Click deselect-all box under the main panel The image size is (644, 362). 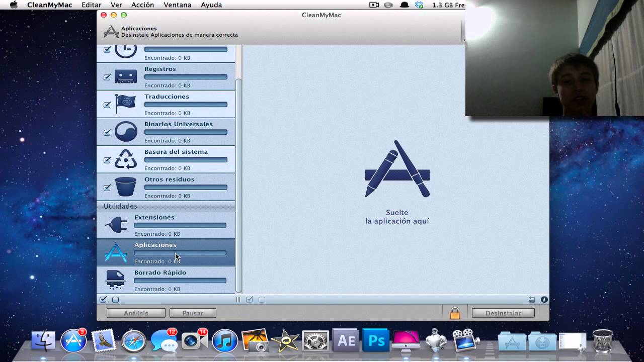coord(262,299)
